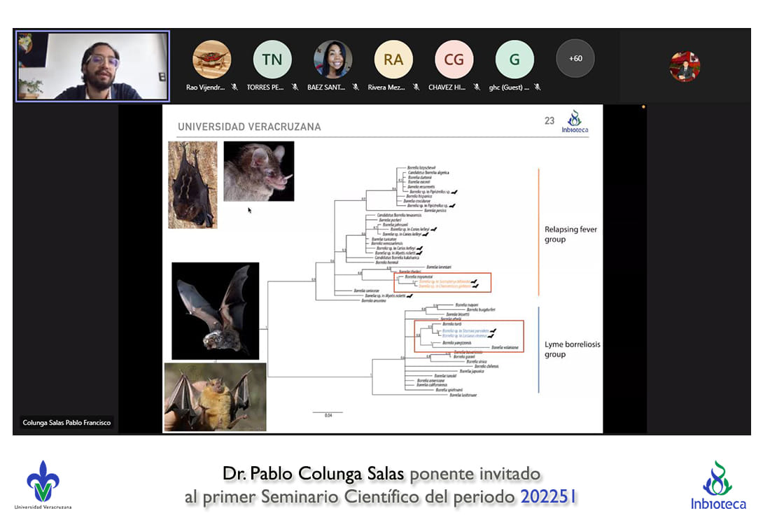The height and width of the screenshot is (532, 763).
Task: Click the 'Colunga Salas Pablo Francisco' name label
Action: click(x=66, y=423)
